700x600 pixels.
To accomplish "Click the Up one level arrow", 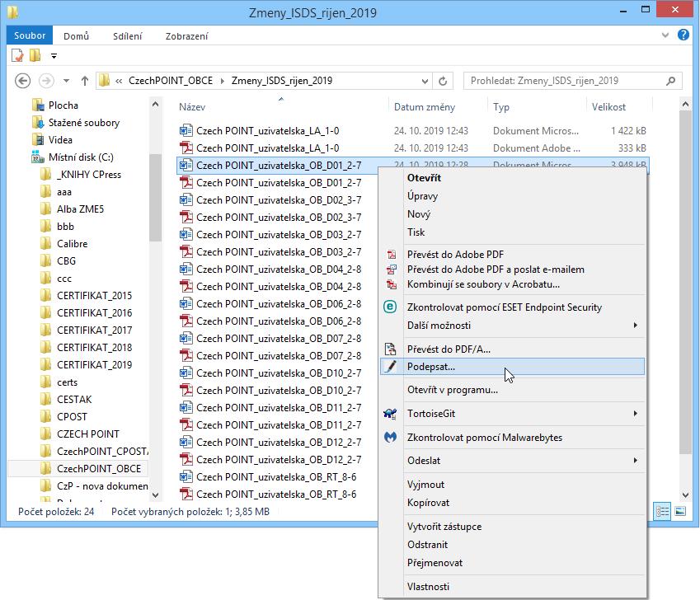I will click(x=85, y=81).
